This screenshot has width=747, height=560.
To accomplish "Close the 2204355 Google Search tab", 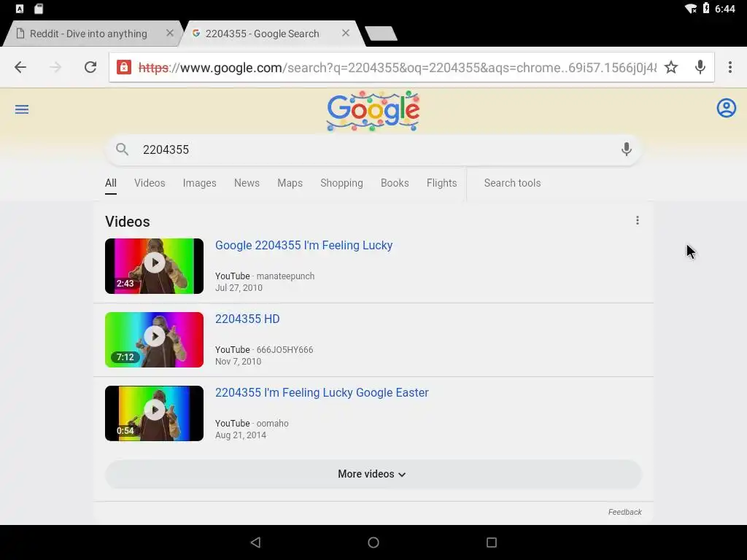I will click(346, 33).
